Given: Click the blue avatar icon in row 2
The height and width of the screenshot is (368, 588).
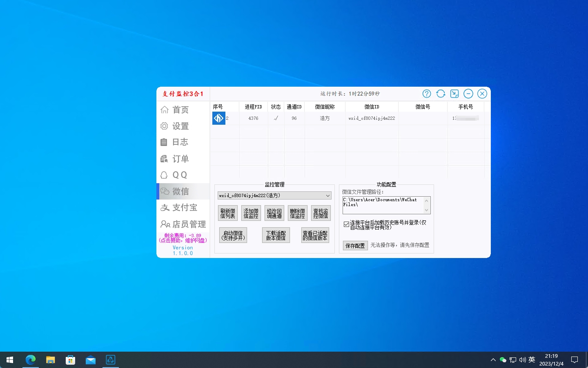Looking at the screenshot, I should tap(219, 118).
